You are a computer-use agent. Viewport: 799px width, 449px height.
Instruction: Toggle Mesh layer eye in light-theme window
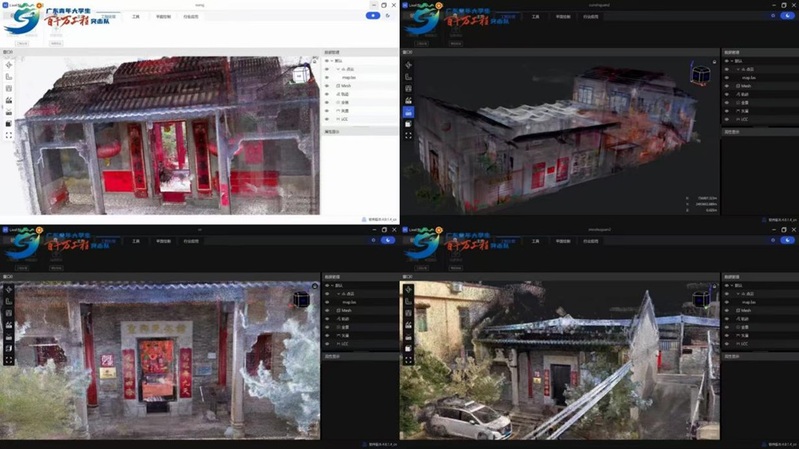click(x=327, y=86)
